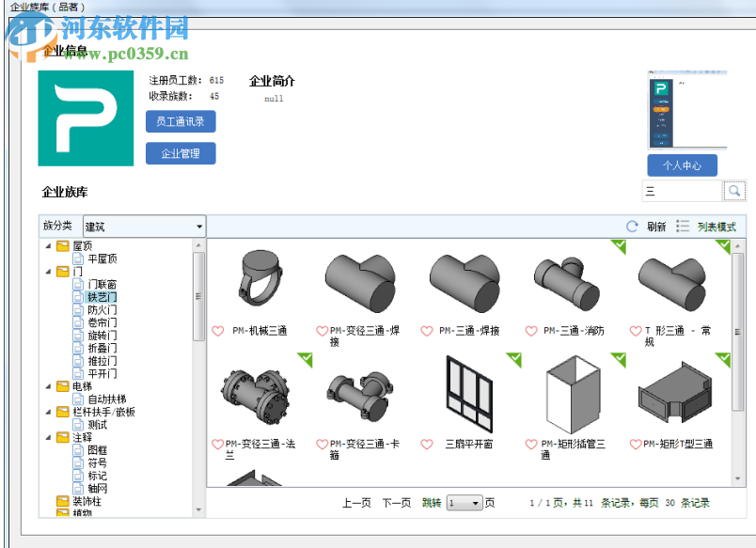Open 员工通讯录 contact list
Viewport: 756px width, 548px height.
(181, 121)
